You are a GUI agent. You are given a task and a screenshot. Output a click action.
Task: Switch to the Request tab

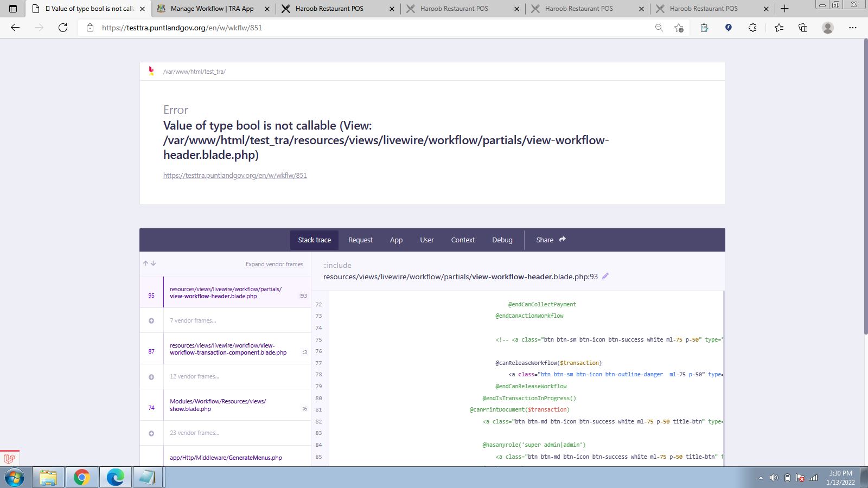360,240
